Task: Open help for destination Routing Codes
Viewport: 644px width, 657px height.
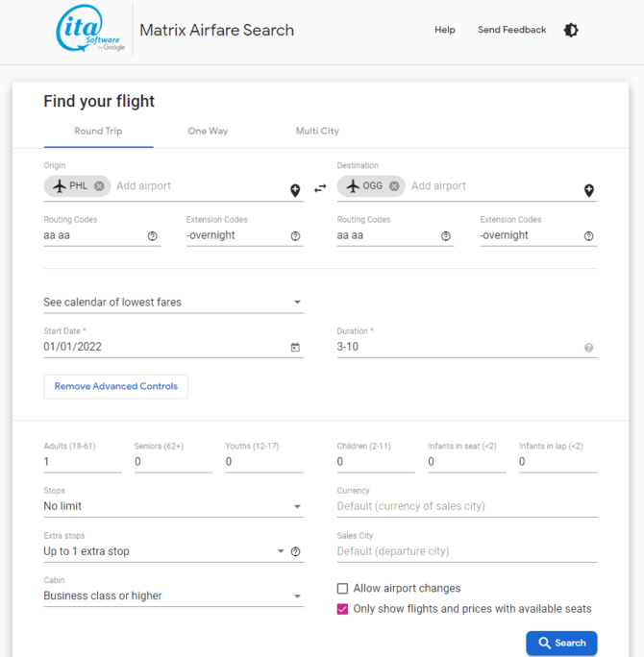Action: [x=446, y=236]
